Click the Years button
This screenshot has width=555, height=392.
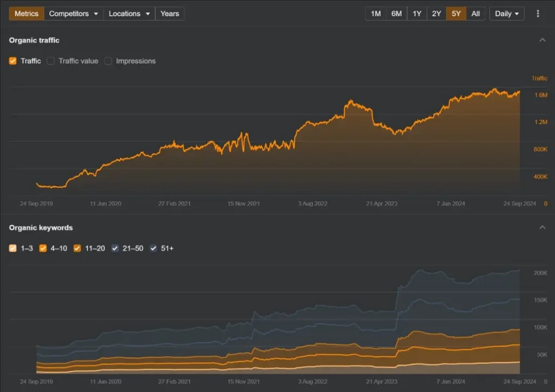170,13
